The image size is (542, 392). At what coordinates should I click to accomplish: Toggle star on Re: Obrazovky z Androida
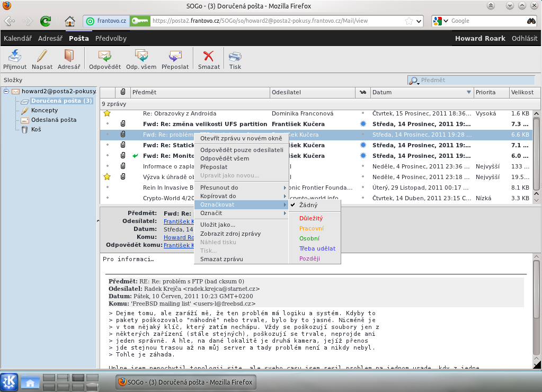107,113
